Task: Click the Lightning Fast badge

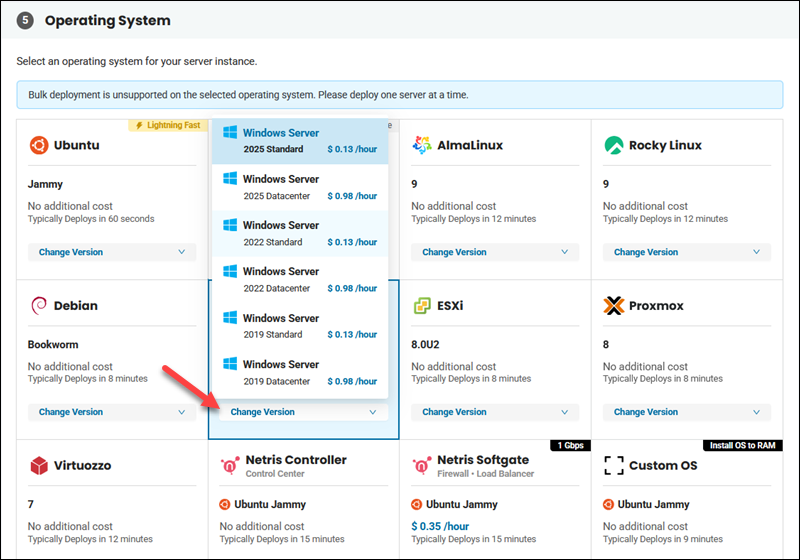Action: [168, 125]
